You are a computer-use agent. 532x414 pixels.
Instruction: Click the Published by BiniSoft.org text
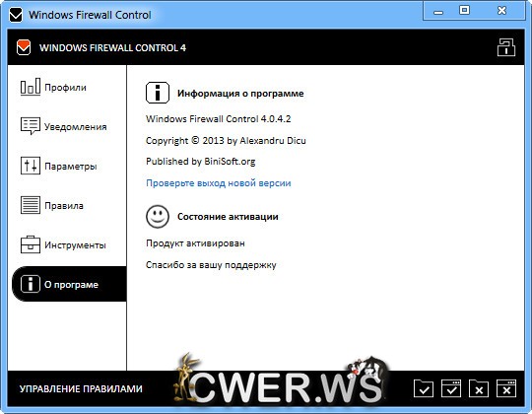tap(201, 162)
